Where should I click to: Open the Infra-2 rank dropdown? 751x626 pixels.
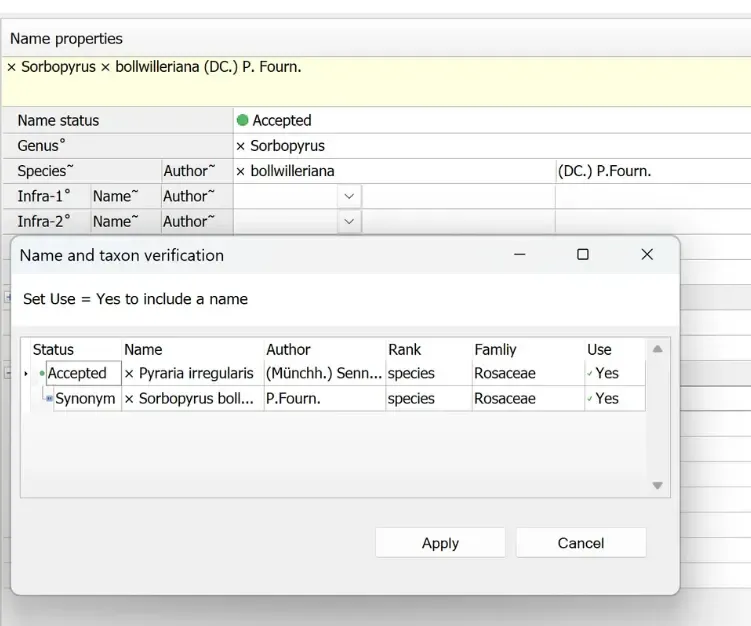coord(349,222)
